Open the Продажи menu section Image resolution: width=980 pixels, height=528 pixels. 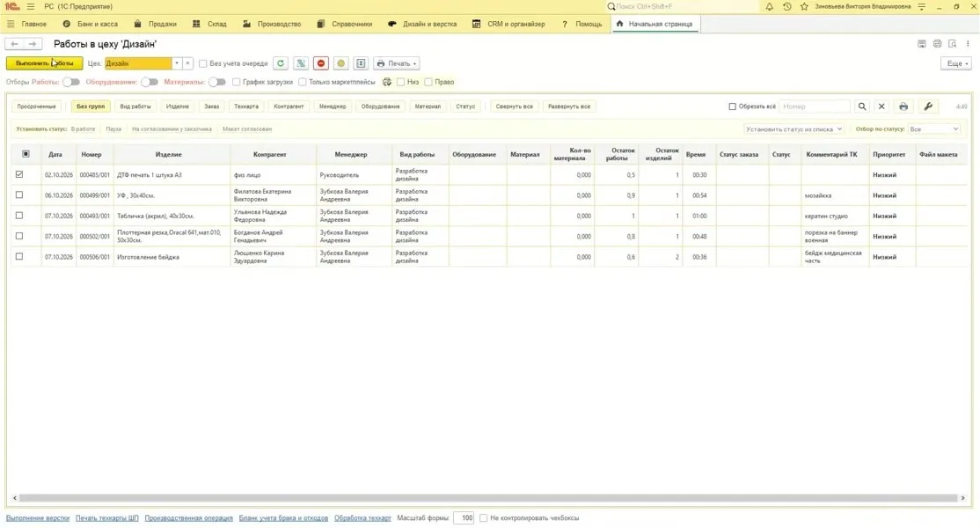click(155, 24)
